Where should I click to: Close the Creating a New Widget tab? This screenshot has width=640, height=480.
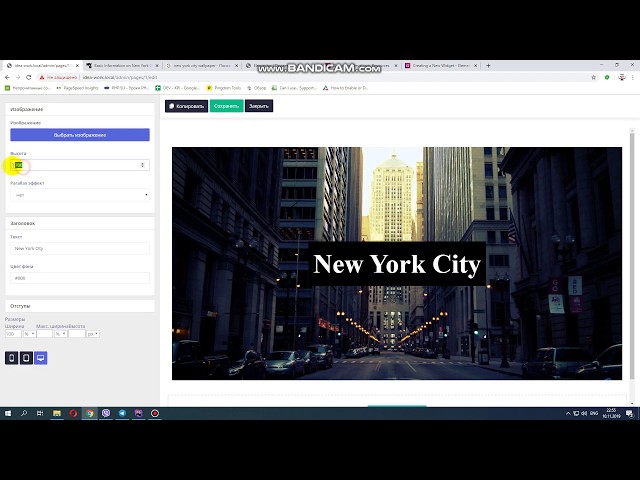tap(476, 65)
